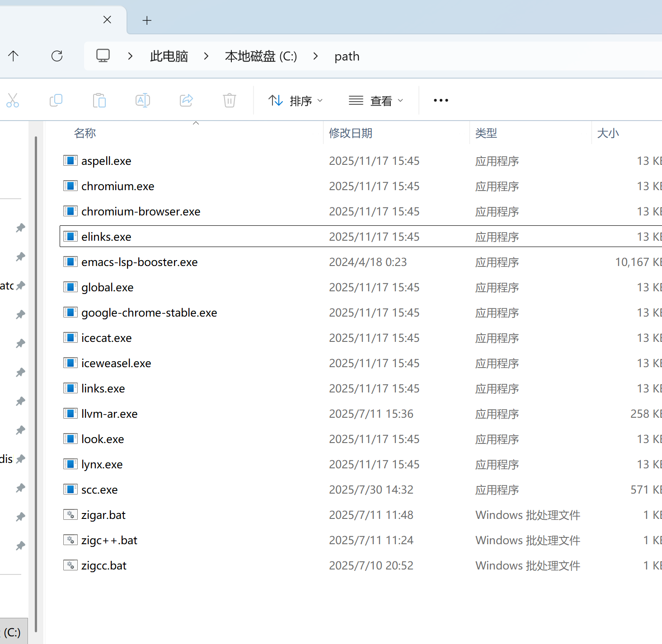The image size is (662, 644).
Task: Click the Paste clipboard icon
Action: [x=99, y=100]
